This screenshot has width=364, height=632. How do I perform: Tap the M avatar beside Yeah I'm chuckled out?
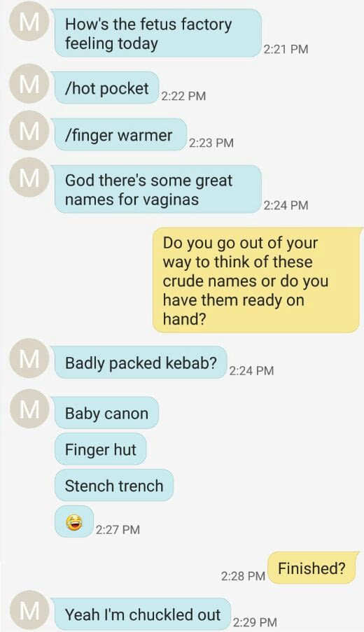[x=29, y=610]
